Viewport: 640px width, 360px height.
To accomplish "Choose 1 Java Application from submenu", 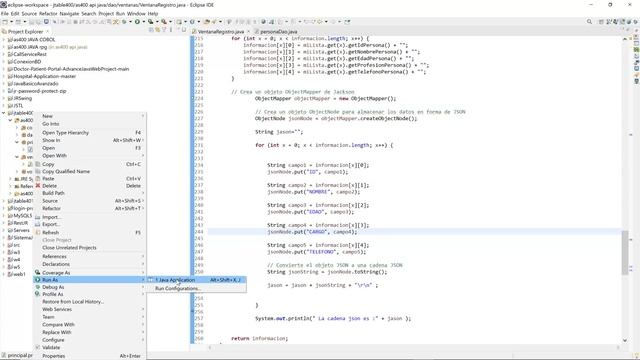I will pyautogui.click(x=196, y=280).
